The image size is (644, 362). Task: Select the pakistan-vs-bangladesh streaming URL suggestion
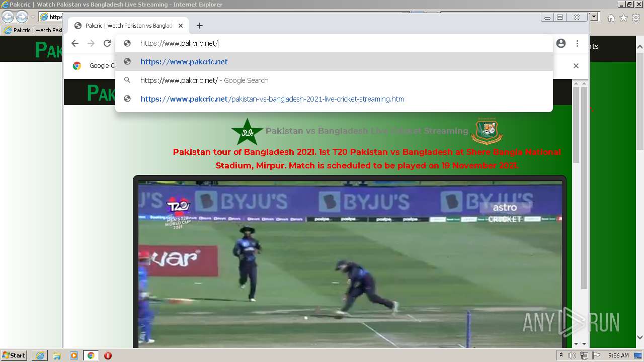[x=334, y=99]
